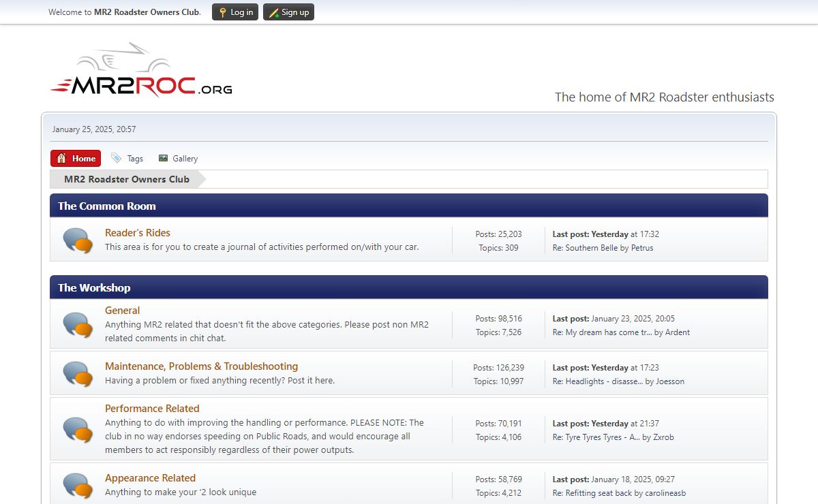Click 'Last post: January 18, 2025, 09:27' text
Screen dimensions: 818x504
(613, 479)
